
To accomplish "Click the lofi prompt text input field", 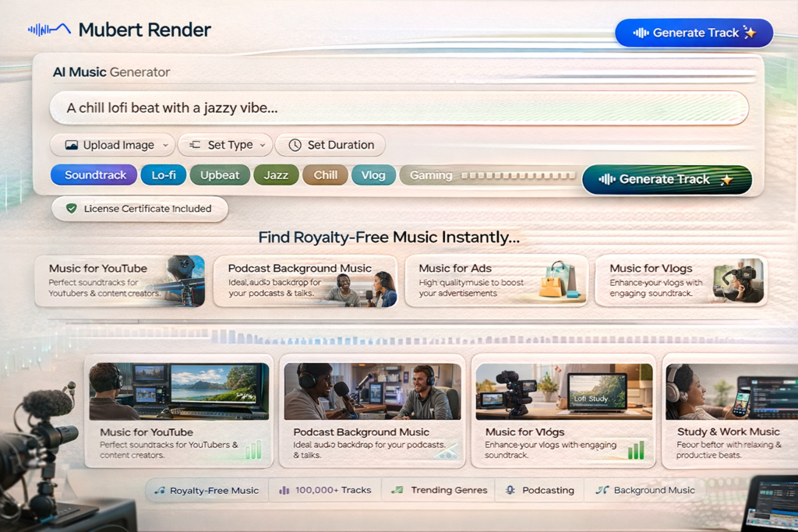I will (x=399, y=107).
